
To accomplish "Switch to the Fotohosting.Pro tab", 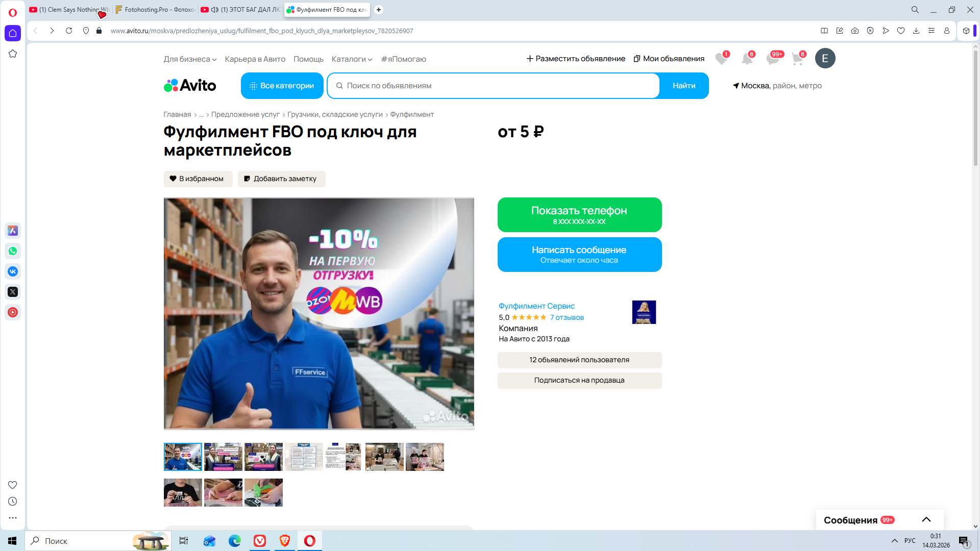I will [155, 10].
